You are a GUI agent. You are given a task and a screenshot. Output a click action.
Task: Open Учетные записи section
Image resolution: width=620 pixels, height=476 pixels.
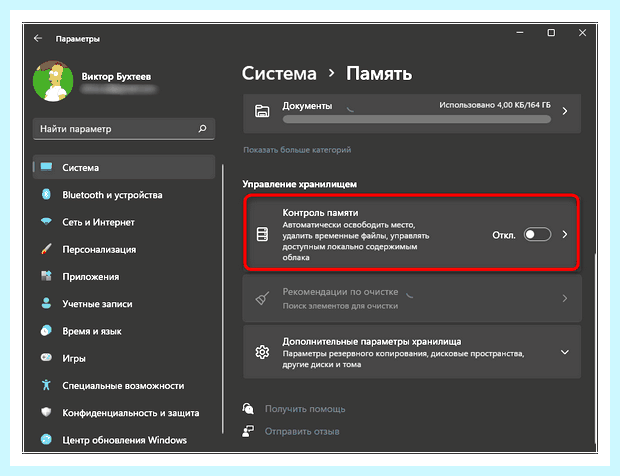coord(124,304)
